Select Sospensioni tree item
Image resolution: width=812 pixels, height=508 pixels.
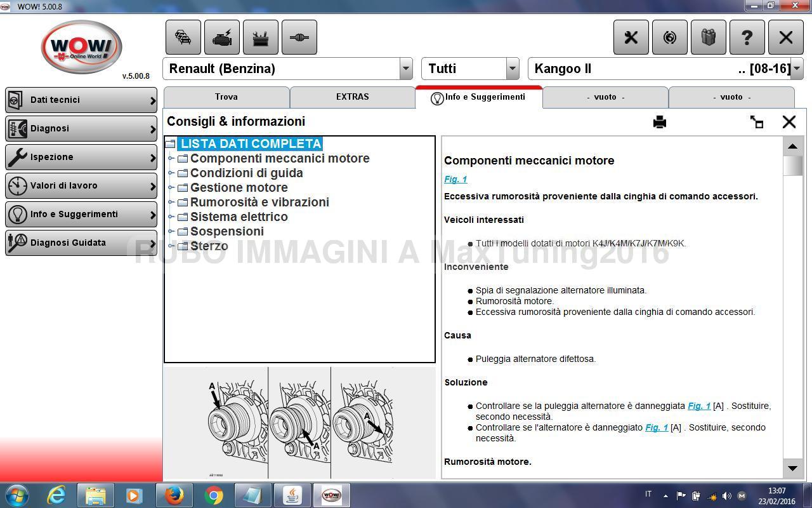coord(227,232)
